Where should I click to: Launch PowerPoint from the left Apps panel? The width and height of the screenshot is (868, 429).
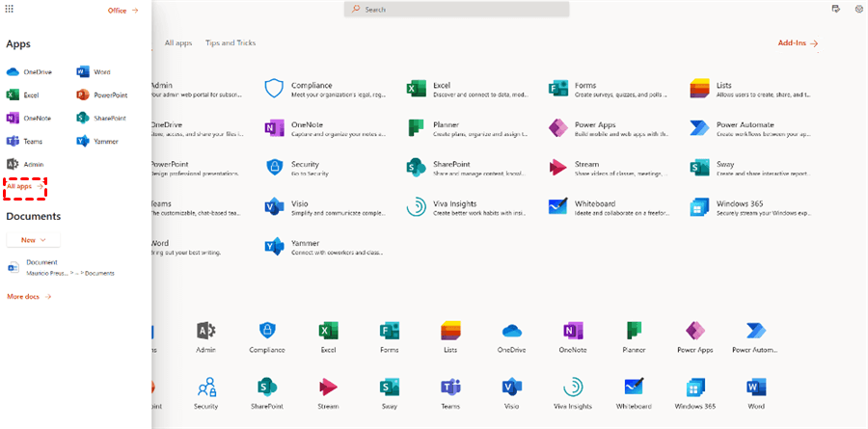(102, 95)
